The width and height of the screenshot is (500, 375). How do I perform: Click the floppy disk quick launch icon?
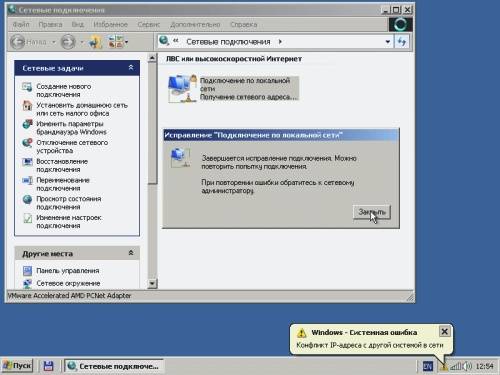49,366
